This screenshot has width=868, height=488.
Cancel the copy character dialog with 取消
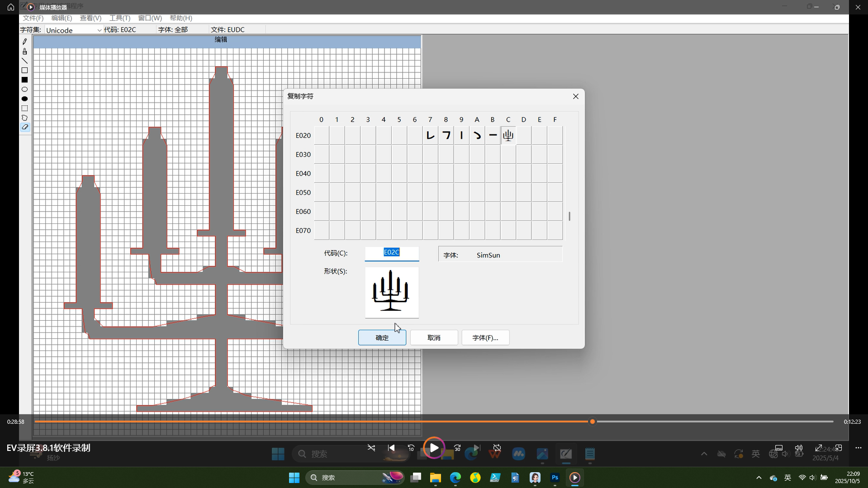pos(434,338)
